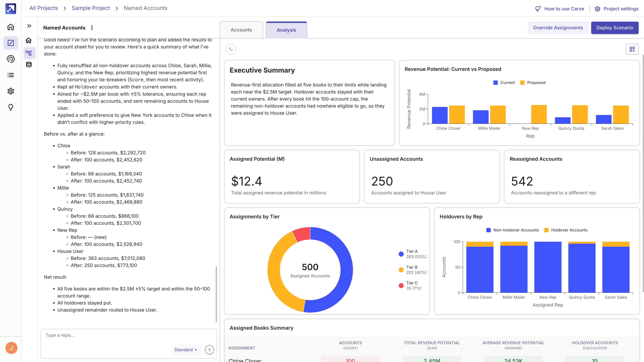The image size is (644, 362).
Task: Click the lightbulb icon beside How to use Carve
Action: point(538,9)
